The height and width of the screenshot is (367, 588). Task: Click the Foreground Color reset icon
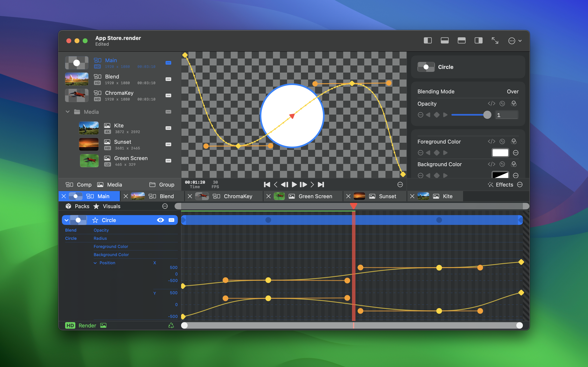[x=502, y=141]
